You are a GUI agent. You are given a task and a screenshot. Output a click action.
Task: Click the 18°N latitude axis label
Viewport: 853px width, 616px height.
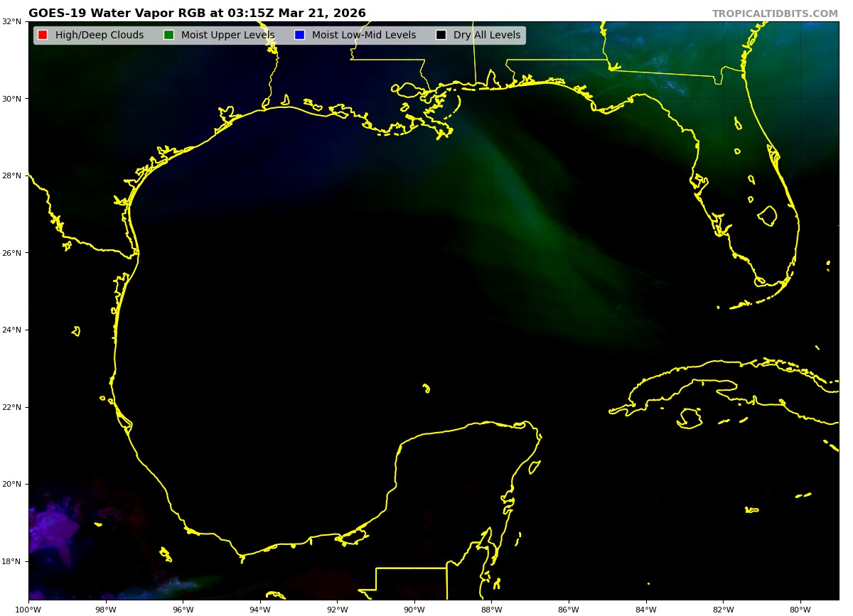13,561
